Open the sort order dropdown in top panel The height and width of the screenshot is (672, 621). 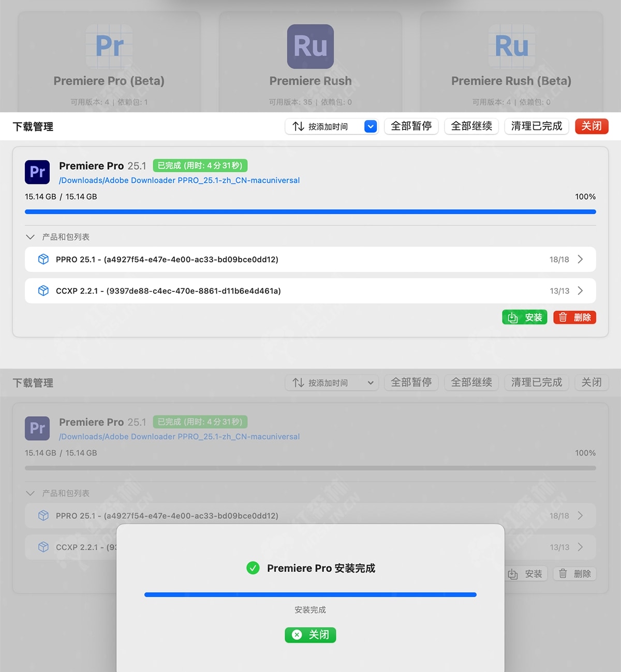(x=332, y=126)
